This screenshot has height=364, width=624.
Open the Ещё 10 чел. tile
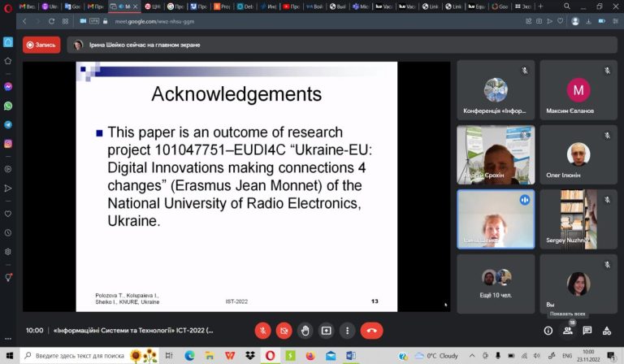coord(496,284)
